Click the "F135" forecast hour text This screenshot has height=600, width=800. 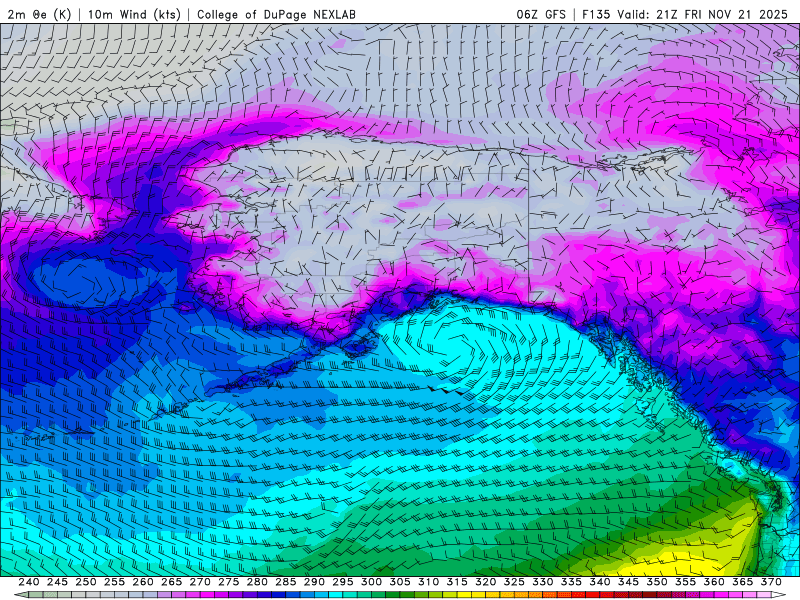tap(596, 14)
